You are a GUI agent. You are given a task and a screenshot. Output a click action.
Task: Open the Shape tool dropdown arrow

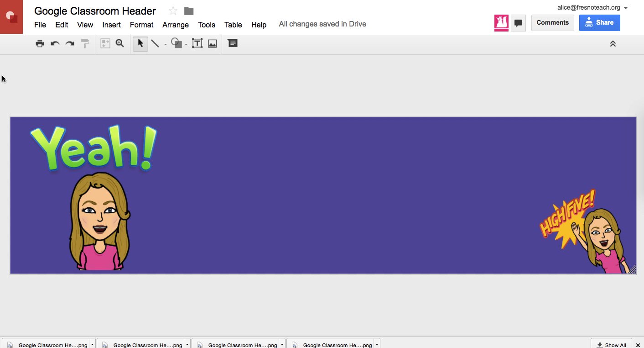coord(186,45)
